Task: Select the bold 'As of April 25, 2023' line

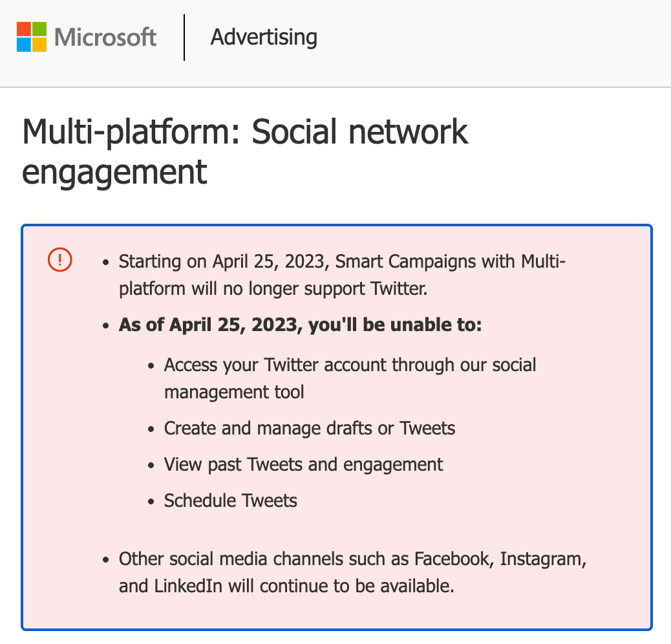Action: (x=300, y=325)
